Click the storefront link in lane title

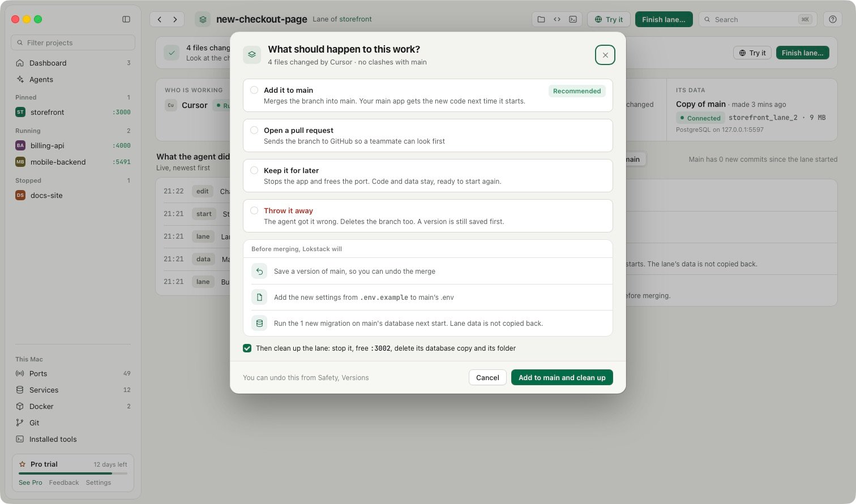click(356, 19)
